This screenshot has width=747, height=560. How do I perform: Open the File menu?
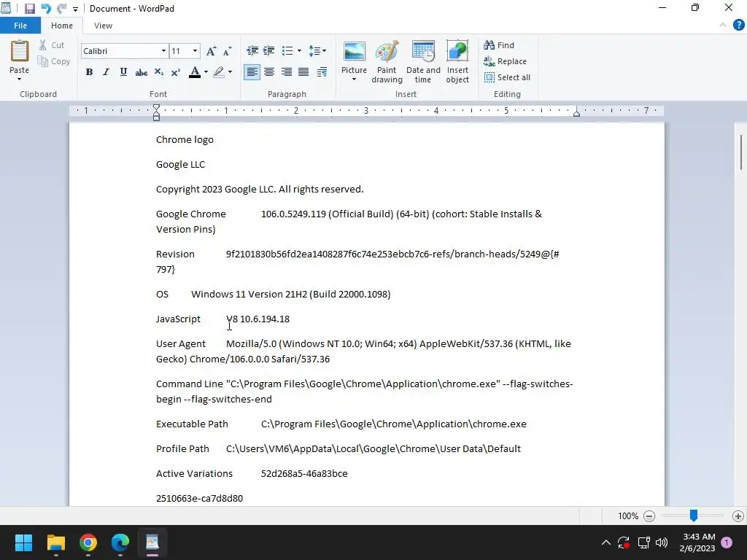(x=20, y=26)
